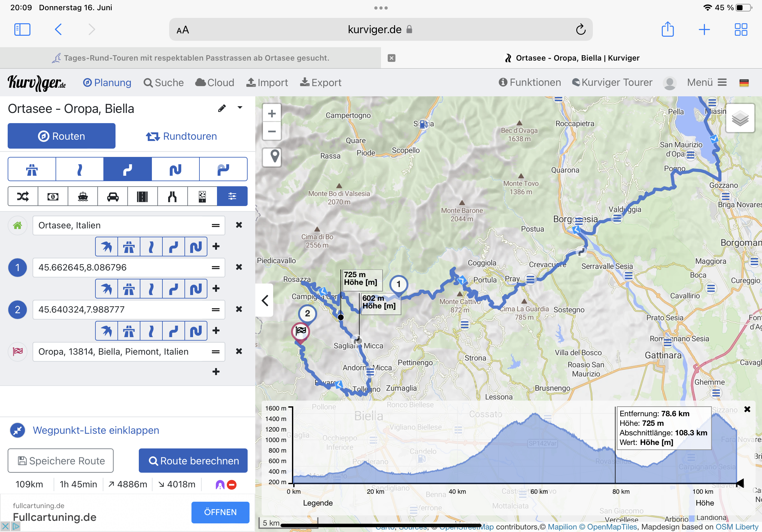The height and width of the screenshot is (532, 762).
Task: Click the green home start icon
Action: [18, 225]
